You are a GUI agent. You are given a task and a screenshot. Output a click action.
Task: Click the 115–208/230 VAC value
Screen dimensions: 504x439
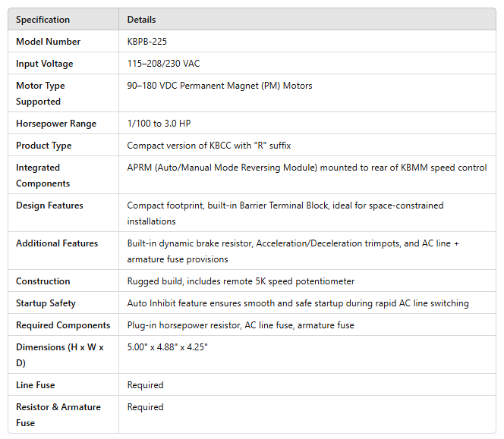tap(163, 64)
